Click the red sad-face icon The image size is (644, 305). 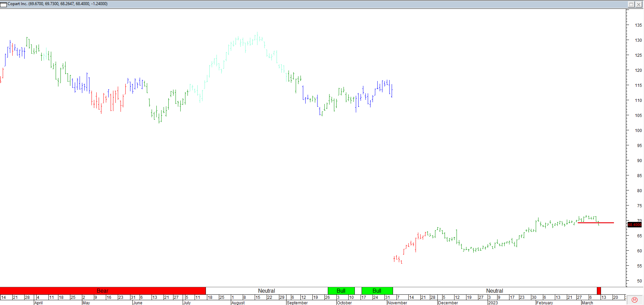click(x=634, y=300)
